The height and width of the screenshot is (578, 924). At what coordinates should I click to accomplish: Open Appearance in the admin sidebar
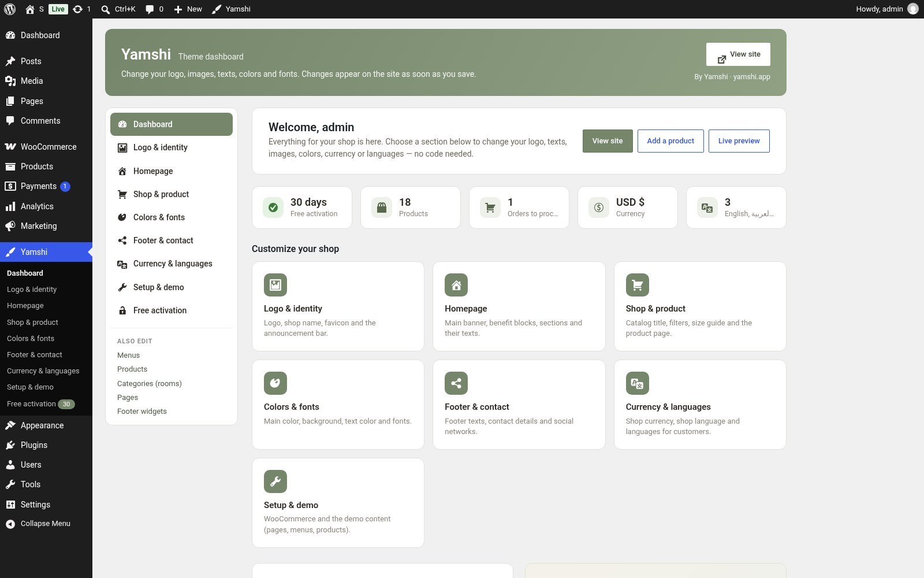(46, 425)
